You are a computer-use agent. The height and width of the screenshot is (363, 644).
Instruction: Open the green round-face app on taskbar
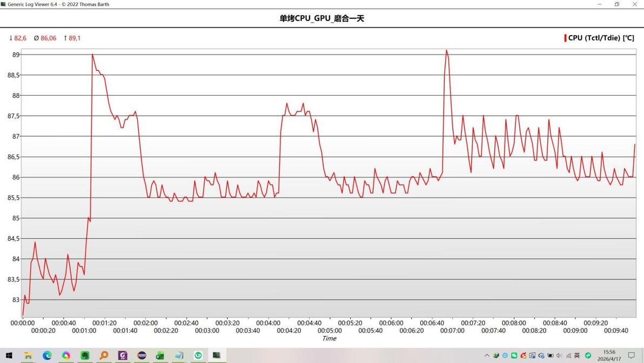198,355
